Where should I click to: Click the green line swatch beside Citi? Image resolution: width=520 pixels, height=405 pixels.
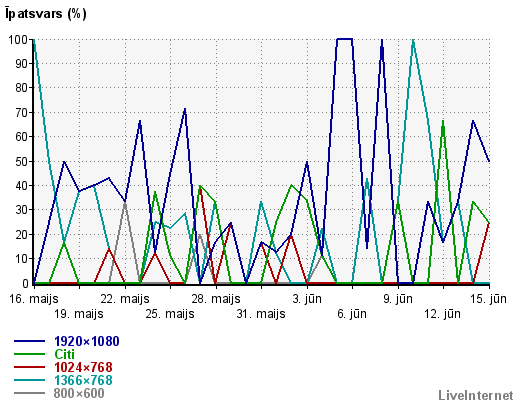[x=29, y=354]
